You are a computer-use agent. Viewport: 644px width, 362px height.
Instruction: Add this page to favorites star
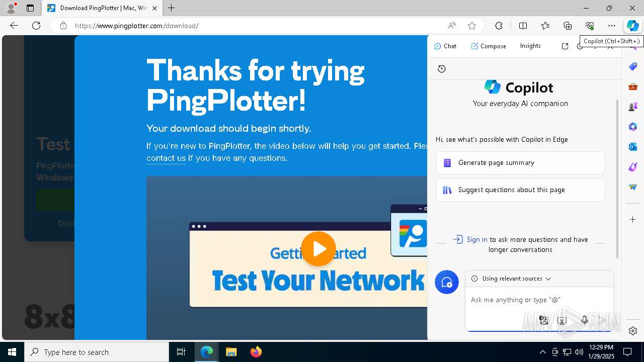[x=471, y=26]
